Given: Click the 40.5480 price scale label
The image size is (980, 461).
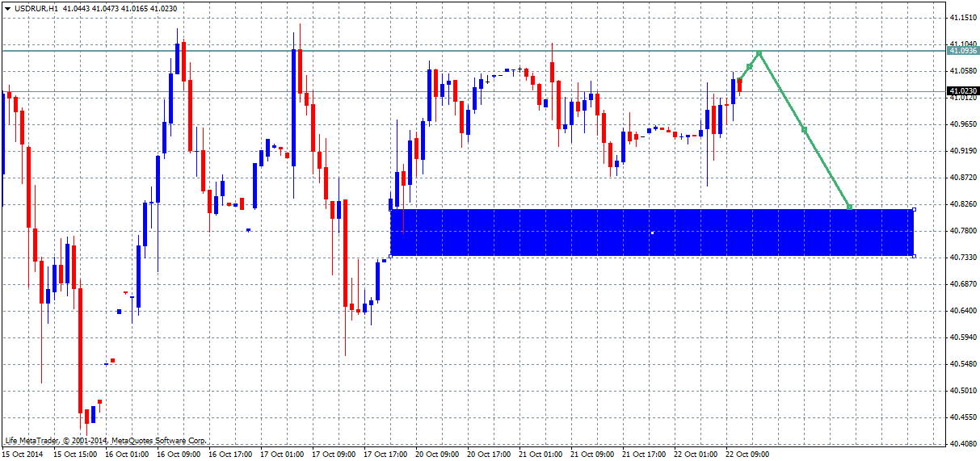Looking at the screenshot, I should point(963,364).
